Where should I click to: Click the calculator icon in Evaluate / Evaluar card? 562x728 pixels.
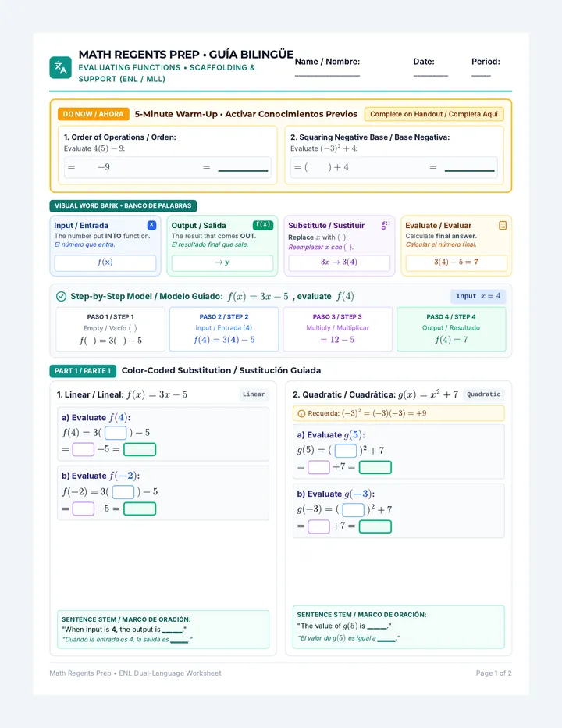coord(502,225)
